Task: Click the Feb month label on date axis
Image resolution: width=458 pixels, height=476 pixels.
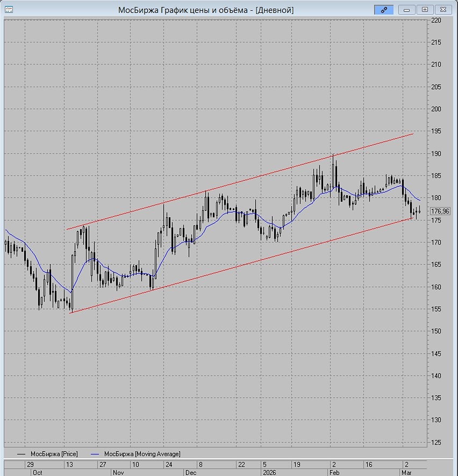Action: [334, 473]
